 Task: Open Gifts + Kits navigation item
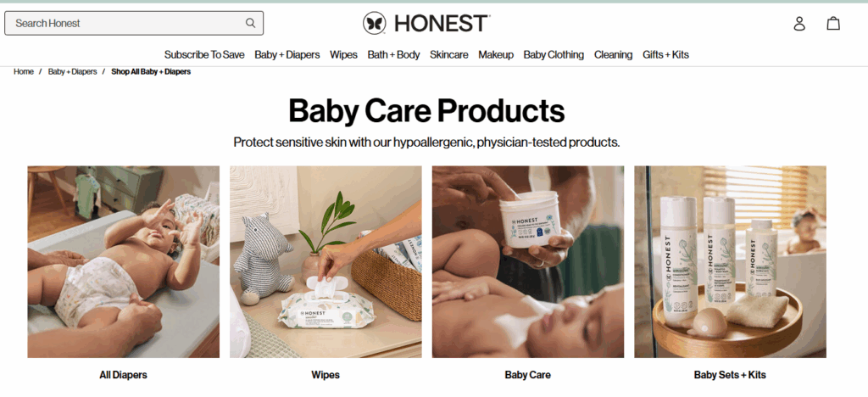tap(666, 55)
